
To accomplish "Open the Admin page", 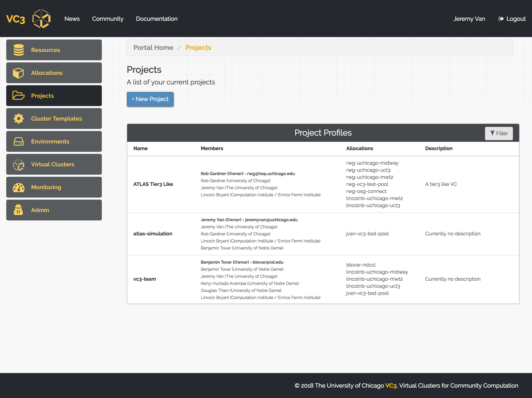I will tap(54, 210).
